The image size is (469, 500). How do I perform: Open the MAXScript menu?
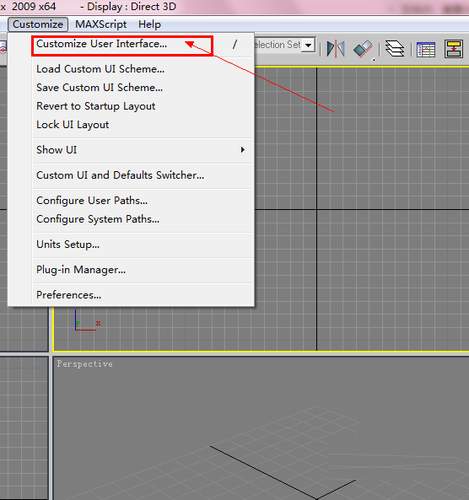click(101, 24)
